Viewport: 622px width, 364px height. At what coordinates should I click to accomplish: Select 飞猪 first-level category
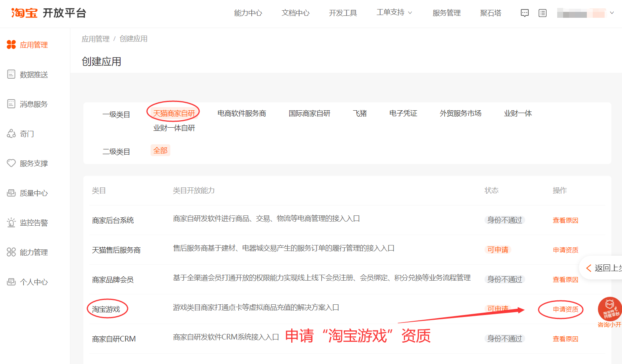click(x=360, y=113)
